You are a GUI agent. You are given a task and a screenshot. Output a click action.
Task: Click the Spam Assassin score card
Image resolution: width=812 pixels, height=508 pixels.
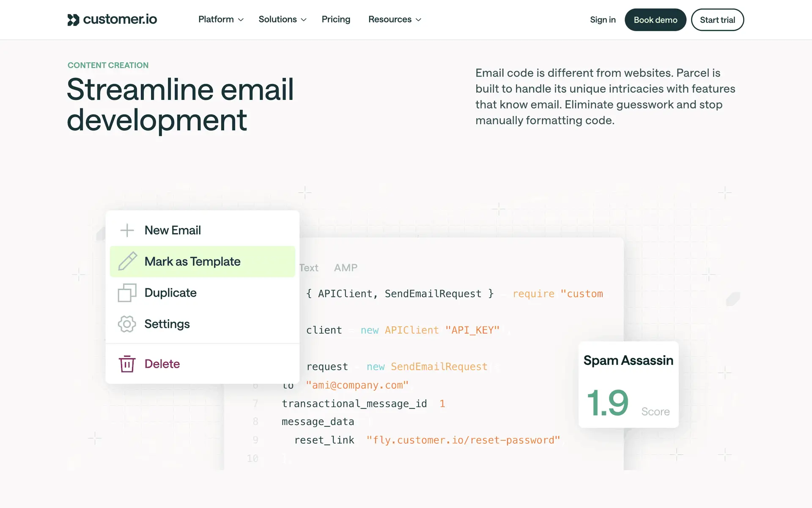point(628,384)
